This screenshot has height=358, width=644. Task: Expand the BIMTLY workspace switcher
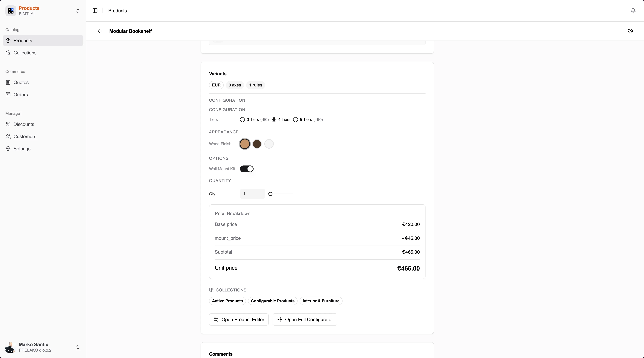(78, 11)
